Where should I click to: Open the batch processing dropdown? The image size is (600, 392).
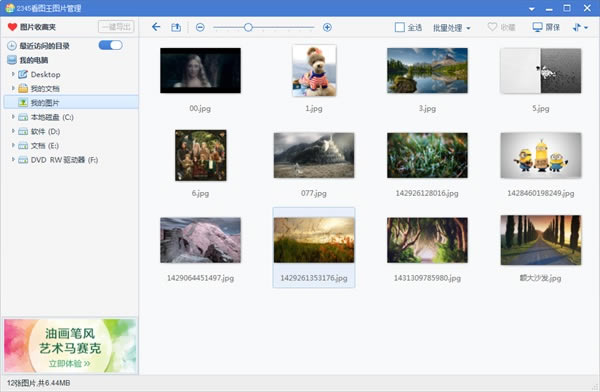click(452, 28)
